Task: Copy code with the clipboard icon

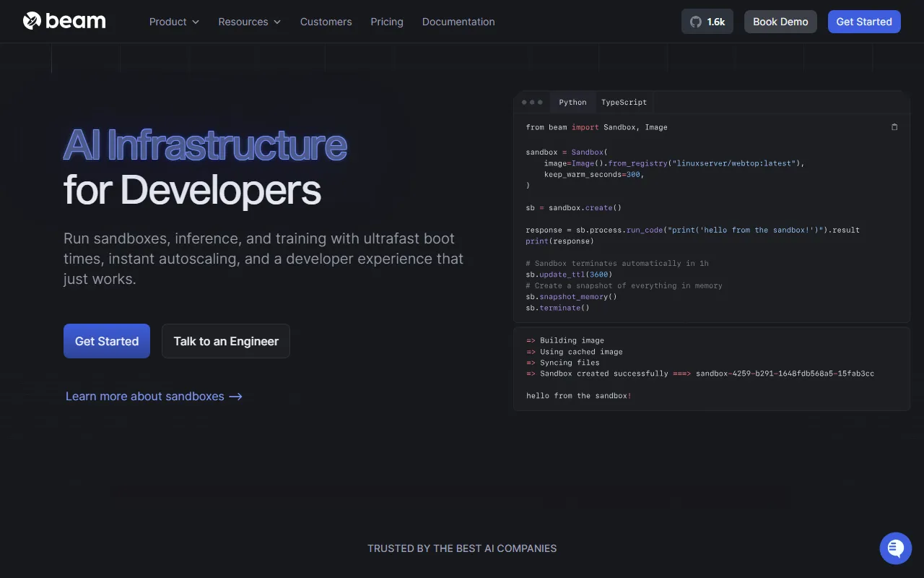Action: pyautogui.click(x=894, y=127)
